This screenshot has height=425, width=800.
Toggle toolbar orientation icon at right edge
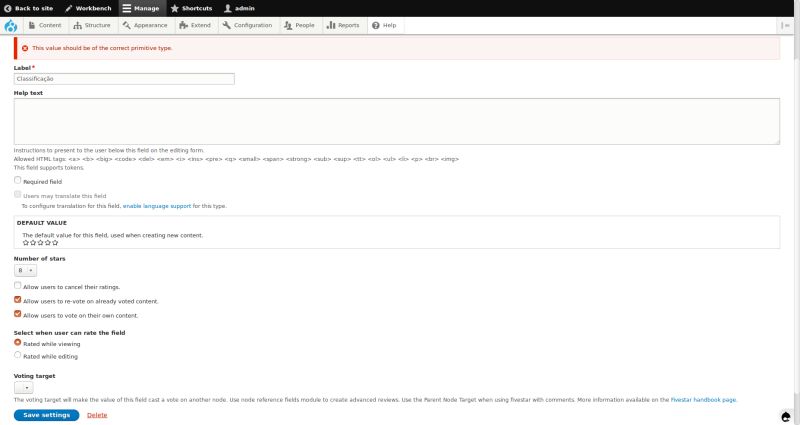pos(786,25)
